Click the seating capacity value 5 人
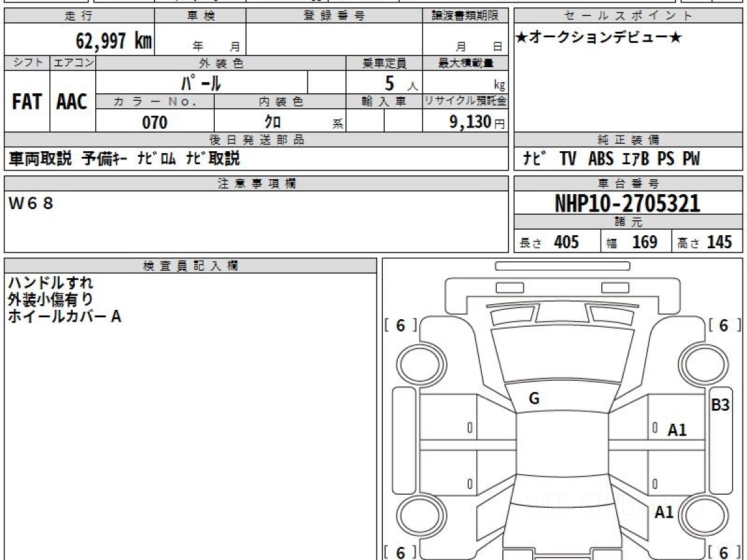The image size is (747, 560). (x=400, y=83)
